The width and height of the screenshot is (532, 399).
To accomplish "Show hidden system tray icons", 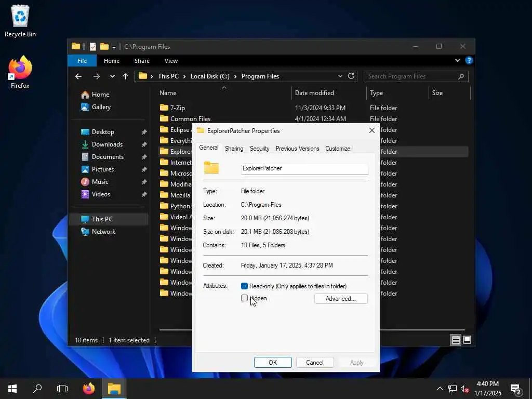I will [440, 389].
